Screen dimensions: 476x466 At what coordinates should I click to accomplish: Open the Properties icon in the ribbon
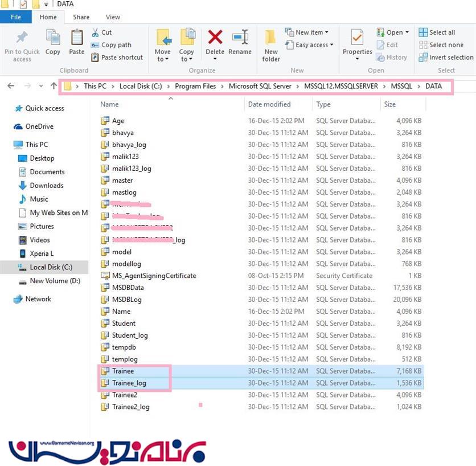[357, 38]
